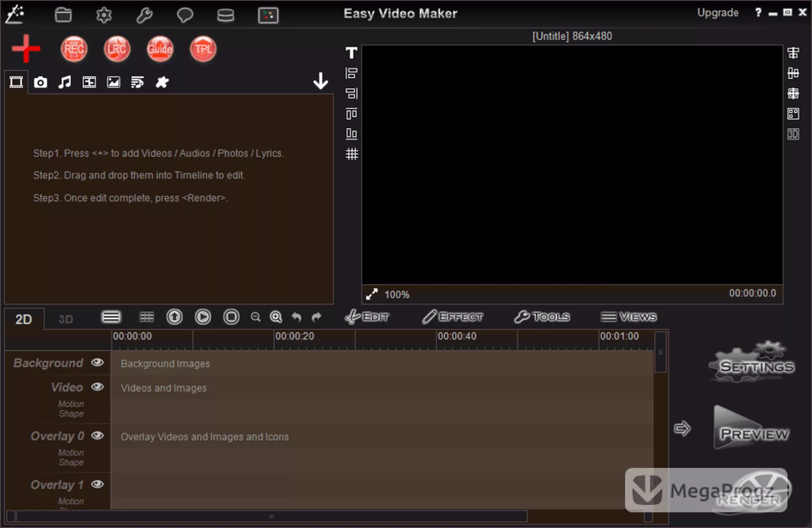812x528 pixels.
Task: Open the Guide button
Action: click(160, 49)
